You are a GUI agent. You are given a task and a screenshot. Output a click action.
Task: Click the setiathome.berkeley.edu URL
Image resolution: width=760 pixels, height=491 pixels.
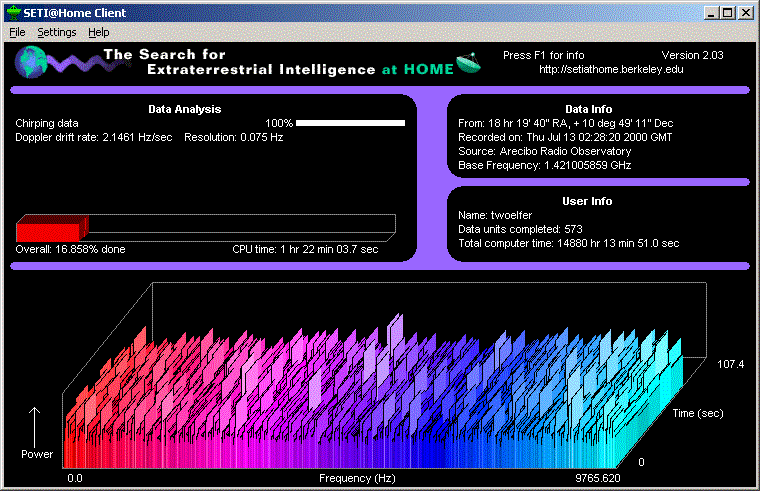click(x=611, y=69)
